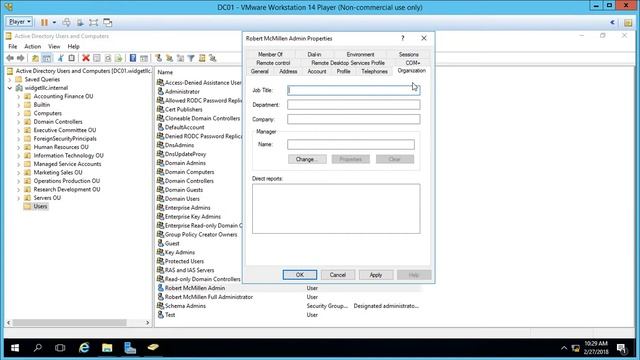Viewport: 640px width, 360px height.
Task: Click the Name column header
Action: (165, 72)
